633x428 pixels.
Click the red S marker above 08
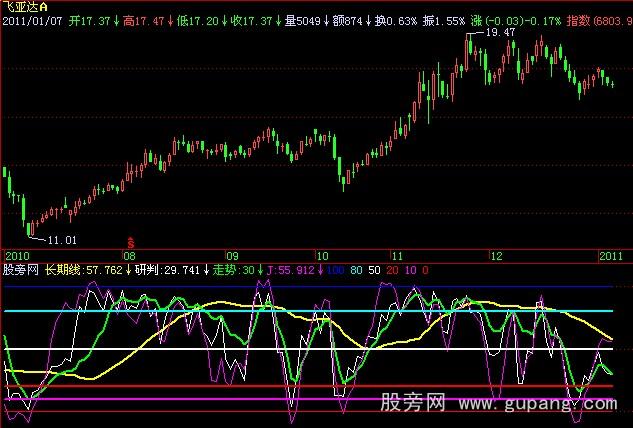[x=130, y=242]
